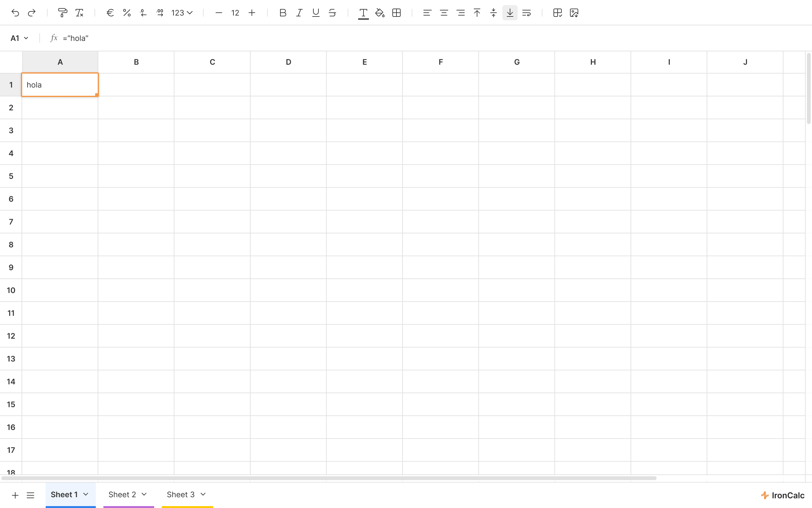This screenshot has width=812, height=508.
Task: Switch to Sheet 3
Action: pyautogui.click(x=181, y=494)
